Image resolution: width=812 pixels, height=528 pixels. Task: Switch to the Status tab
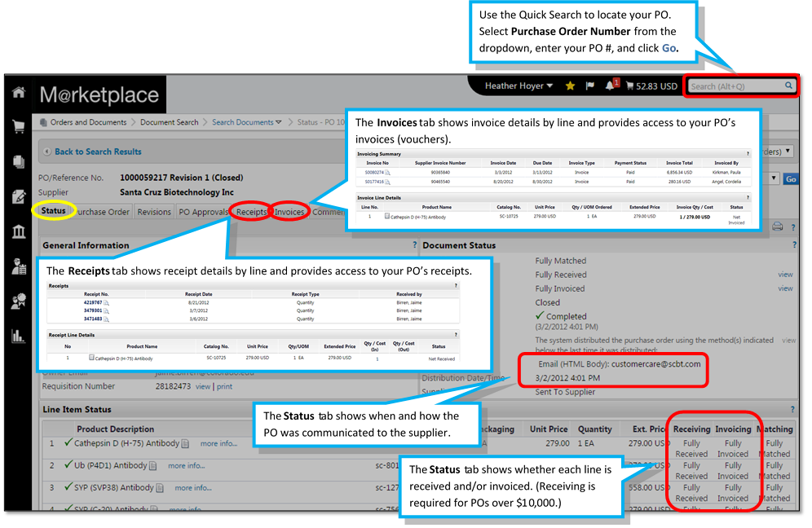click(x=53, y=211)
